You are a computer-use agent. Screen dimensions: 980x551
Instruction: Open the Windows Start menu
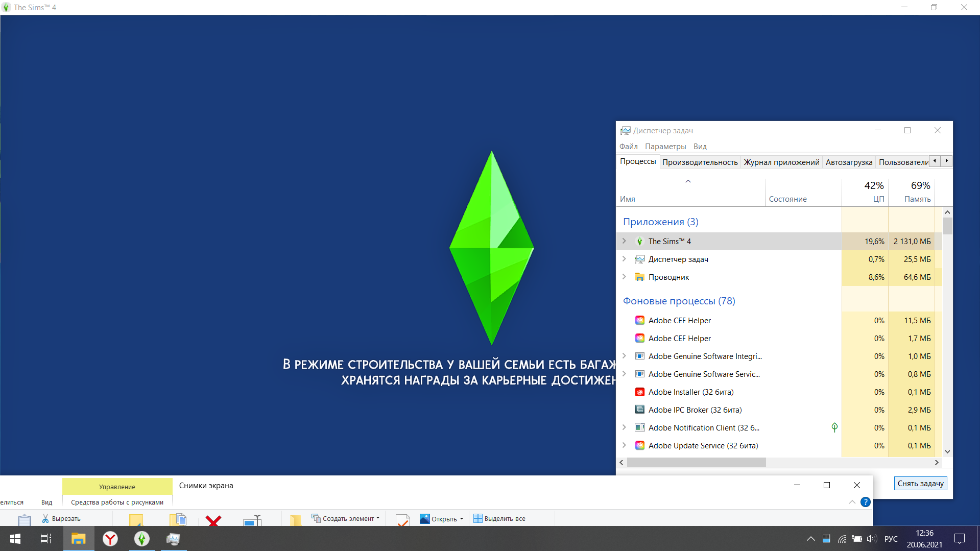pos(15,539)
